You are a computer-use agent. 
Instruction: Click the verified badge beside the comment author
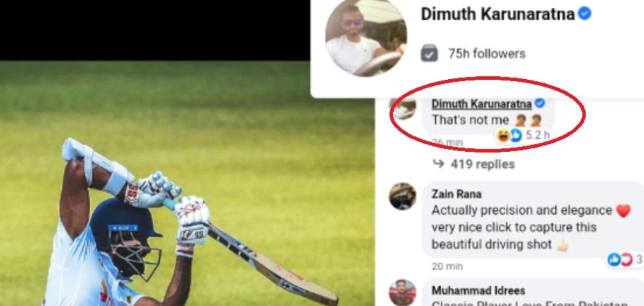pyautogui.click(x=540, y=103)
